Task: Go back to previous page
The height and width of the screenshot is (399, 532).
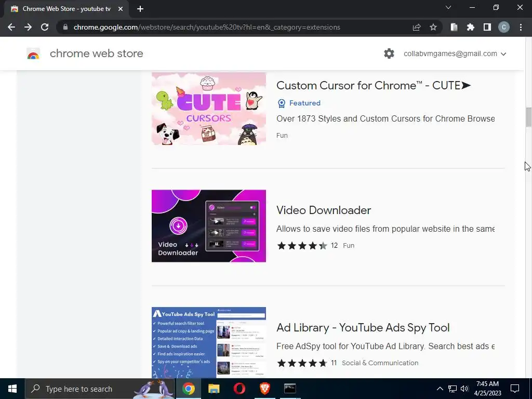Action: click(x=11, y=27)
